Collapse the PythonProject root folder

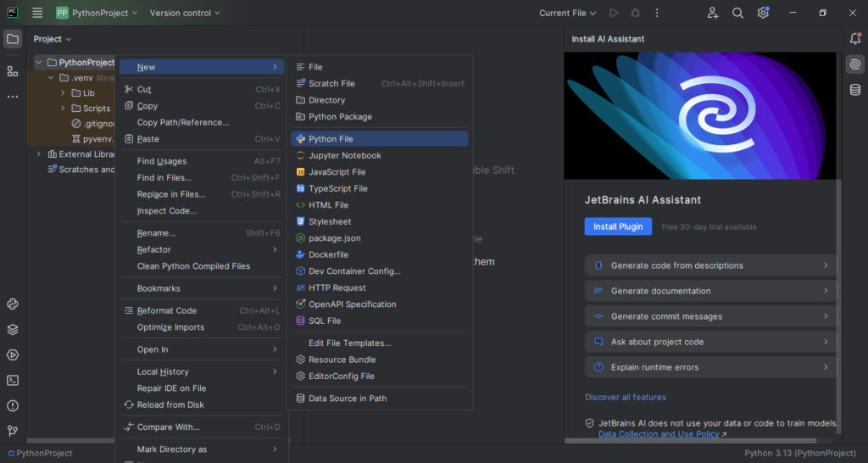39,63
